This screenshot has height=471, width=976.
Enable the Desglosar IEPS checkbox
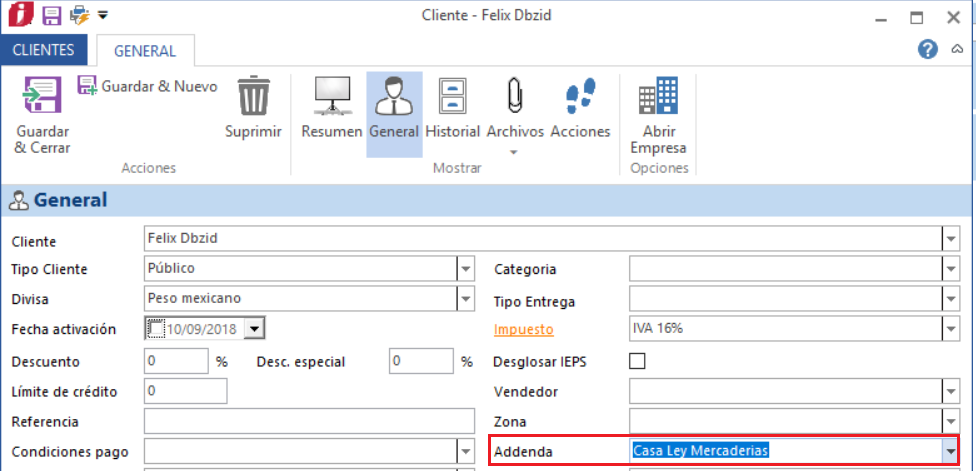[637, 361]
